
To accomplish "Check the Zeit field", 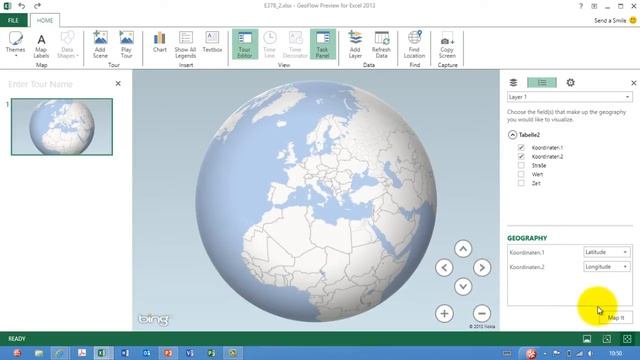I will [x=521, y=183].
